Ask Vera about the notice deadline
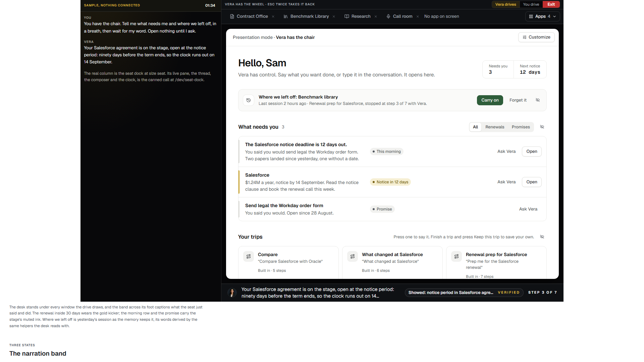This screenshot has height=362, width=644. point(506,152)
